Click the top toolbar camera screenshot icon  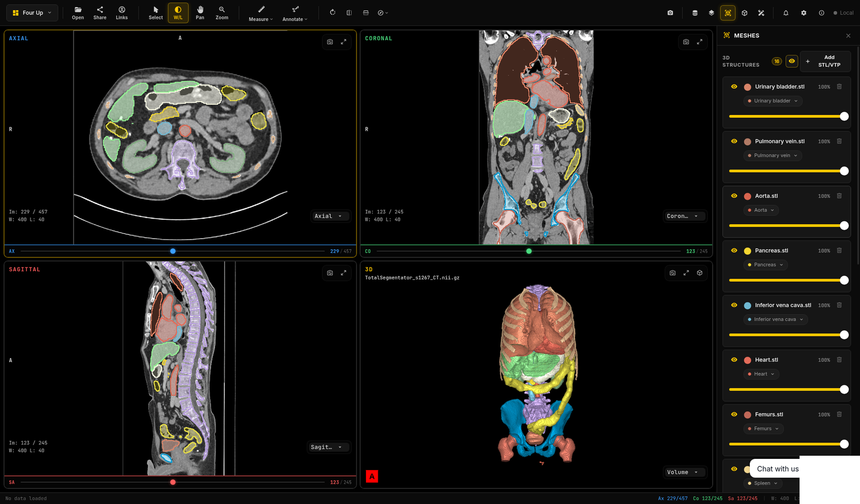[670, 13]
